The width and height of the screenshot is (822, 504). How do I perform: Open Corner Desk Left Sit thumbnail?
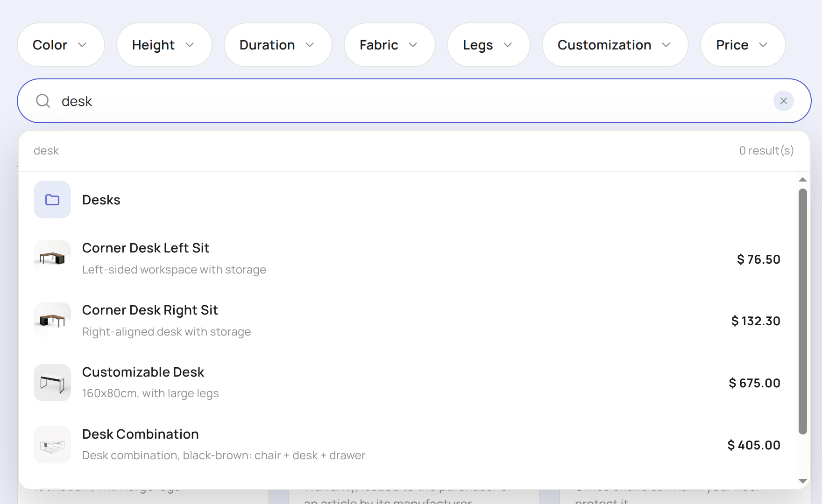(52, 259)
